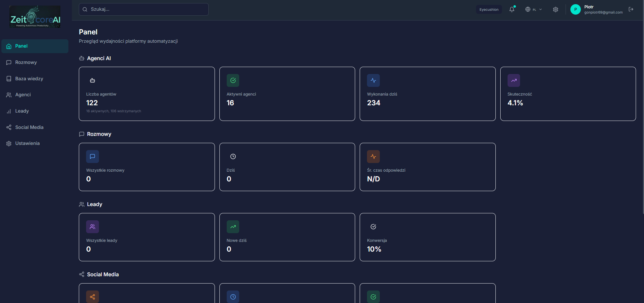Click the clock icon in Dziś card
The width and height of the screenshot is (644, 303).
click(x=233, y=157)
